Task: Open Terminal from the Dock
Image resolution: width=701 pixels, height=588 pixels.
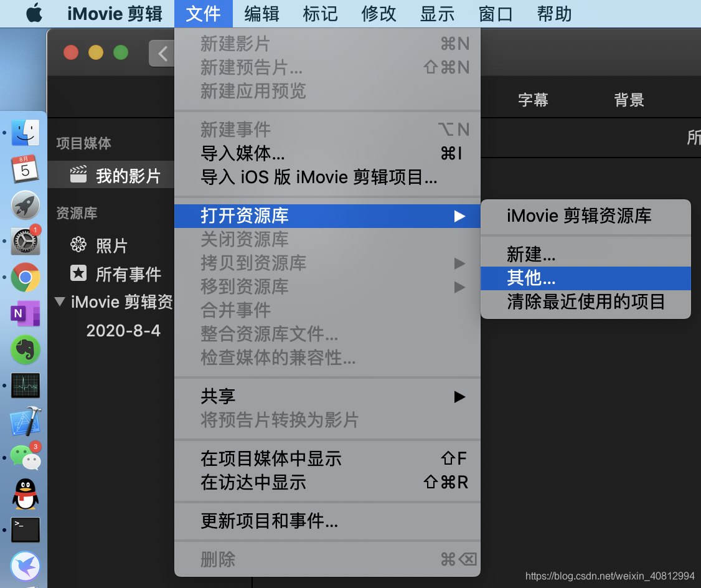Action: [26, 530]
